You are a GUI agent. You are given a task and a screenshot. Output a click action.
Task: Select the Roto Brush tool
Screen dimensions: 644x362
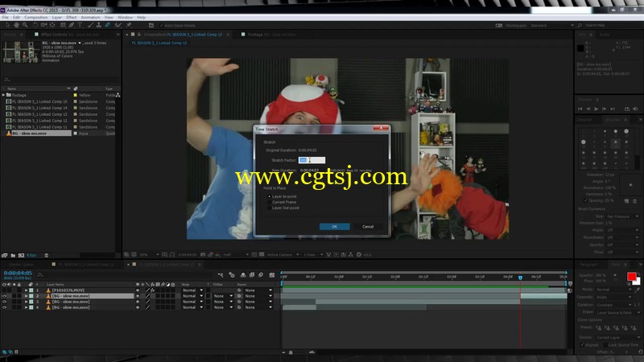[118, 25]
